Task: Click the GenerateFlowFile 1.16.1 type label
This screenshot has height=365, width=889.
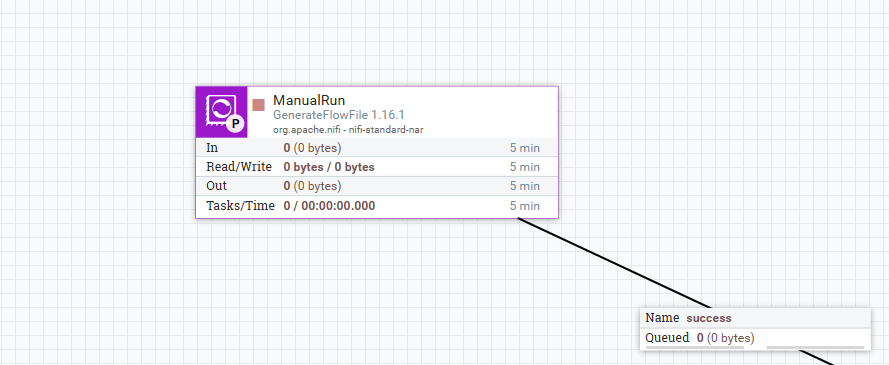Action: point(338,115)
